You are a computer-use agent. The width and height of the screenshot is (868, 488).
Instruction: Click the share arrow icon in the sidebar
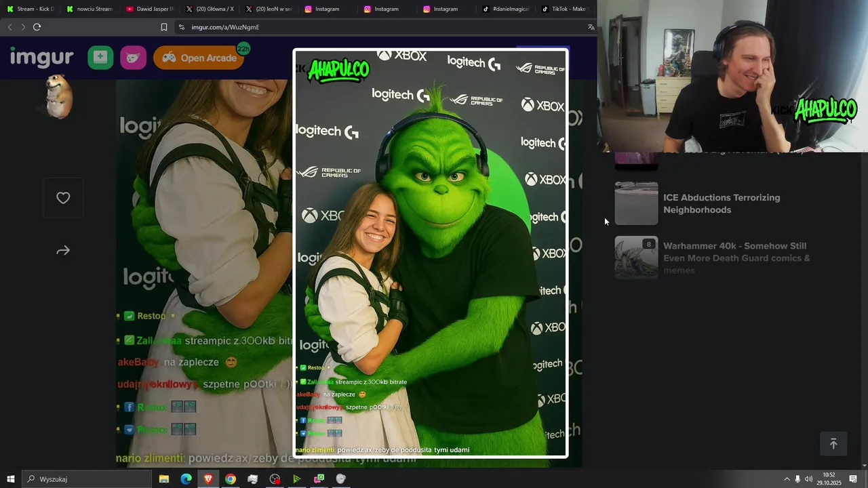click(63, 251)
